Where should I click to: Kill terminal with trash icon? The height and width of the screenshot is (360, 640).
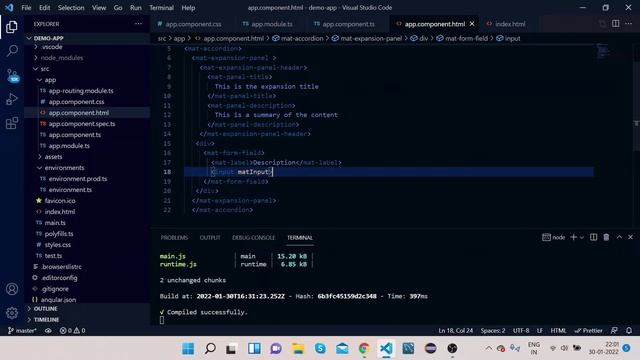point(606,237)
